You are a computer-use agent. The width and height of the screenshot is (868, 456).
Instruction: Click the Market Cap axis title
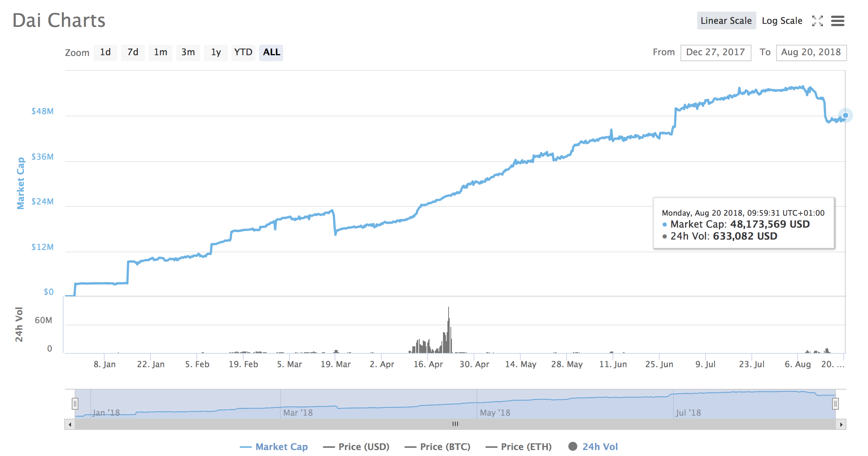tap(21, 183)
